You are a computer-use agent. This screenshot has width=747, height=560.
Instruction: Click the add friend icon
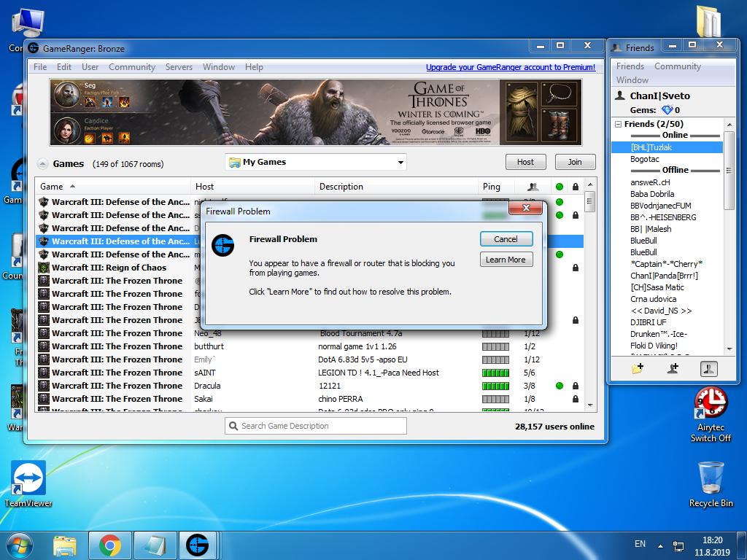673,368
